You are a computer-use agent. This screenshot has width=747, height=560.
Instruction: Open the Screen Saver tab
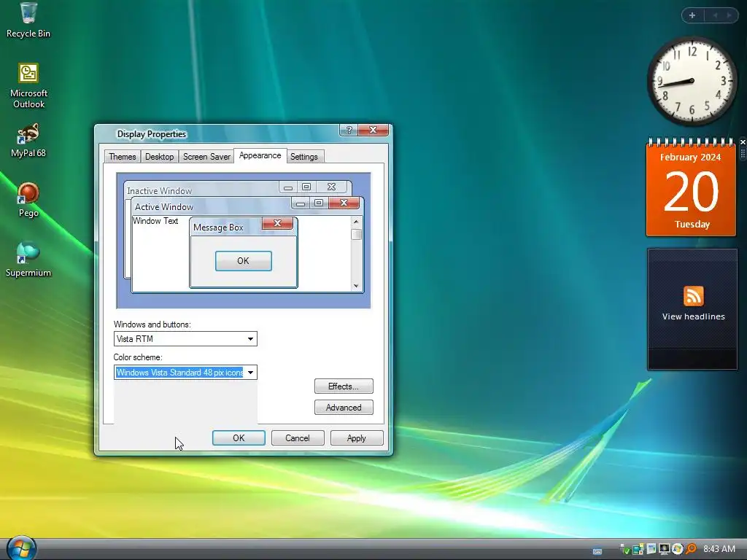(206, 157)
